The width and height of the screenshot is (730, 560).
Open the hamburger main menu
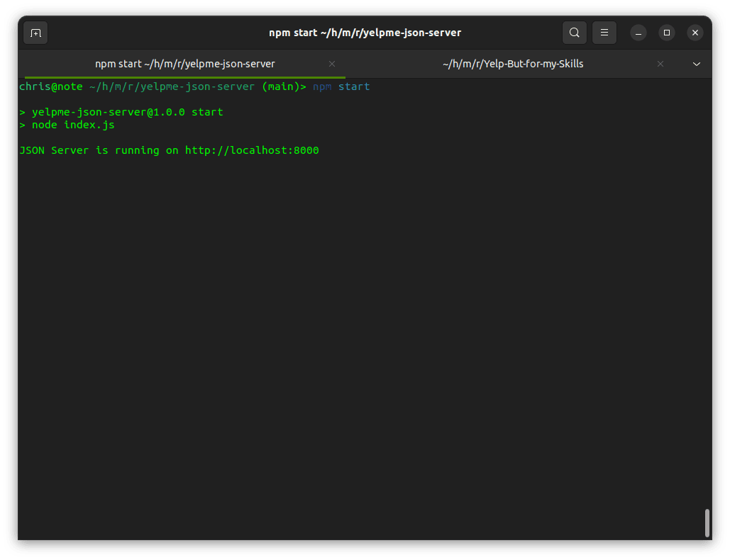click(604, 33)
